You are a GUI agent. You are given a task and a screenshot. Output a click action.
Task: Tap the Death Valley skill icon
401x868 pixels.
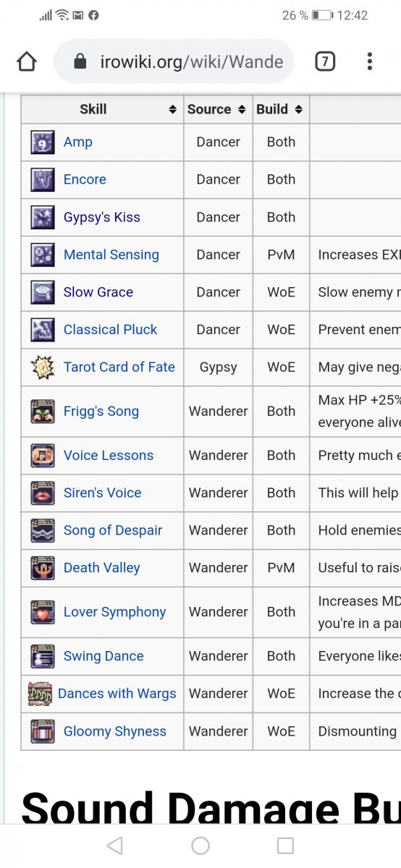(x=42, y=568)
